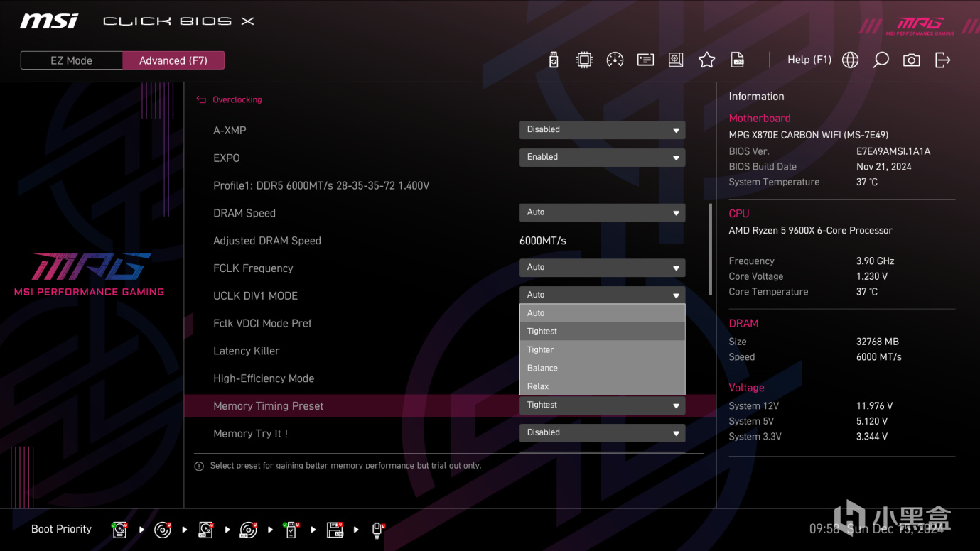Click the 1.230 V core voltage value
Image resolution: width=980 pixels, height=551 pixels.
click(872, 277)
